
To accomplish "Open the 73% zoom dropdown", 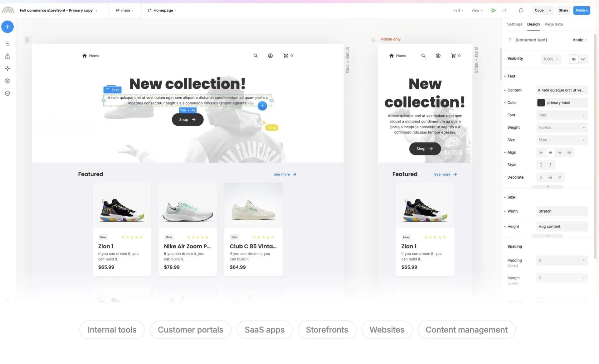I will pyautogui.click(x=458, y=10).
